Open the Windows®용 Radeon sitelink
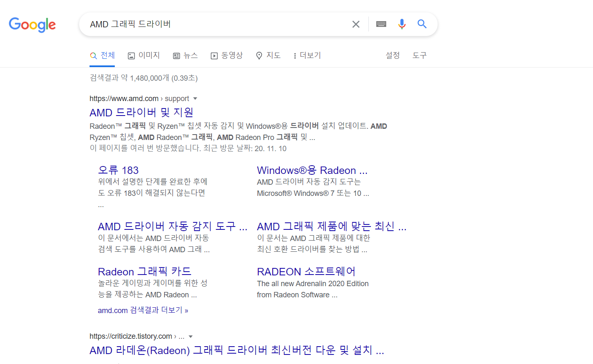593x364 pixels. (x=312, y=170)
